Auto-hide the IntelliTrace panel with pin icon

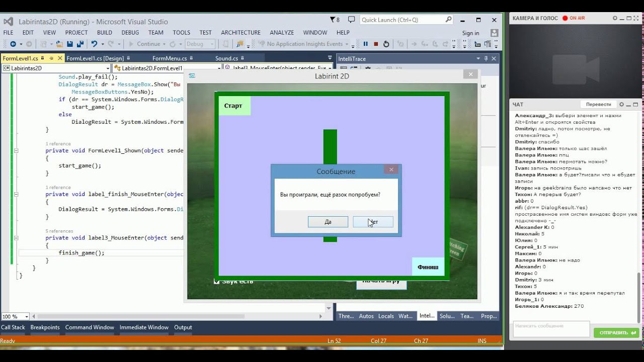pyautogui.click(x=486, y=59)
